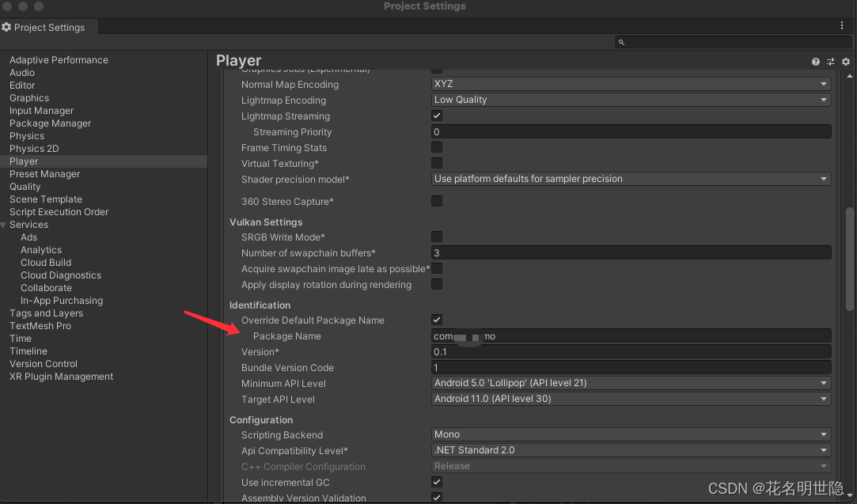Disable Use incremental GC

436,482
